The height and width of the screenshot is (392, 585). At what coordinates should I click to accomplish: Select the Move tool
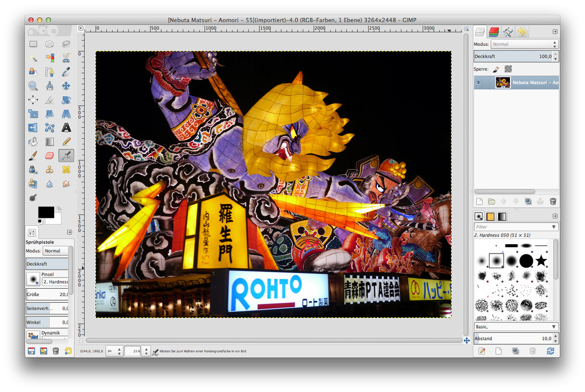pos(66,85)
